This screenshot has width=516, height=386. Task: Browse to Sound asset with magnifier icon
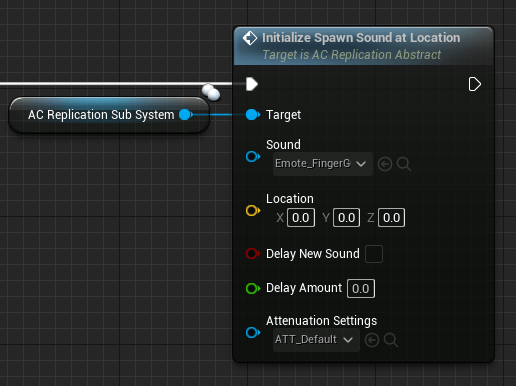click(x=404, y=164)
